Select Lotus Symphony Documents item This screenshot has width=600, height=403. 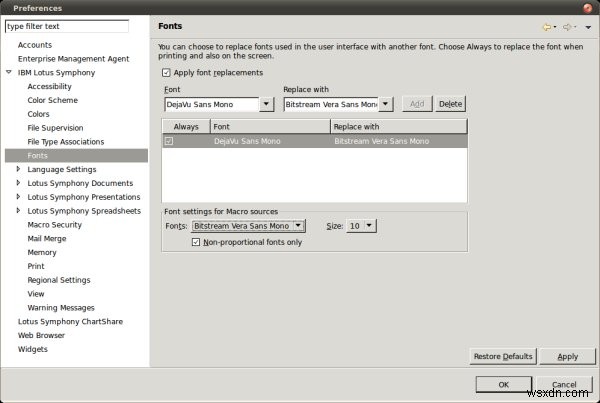80,183
